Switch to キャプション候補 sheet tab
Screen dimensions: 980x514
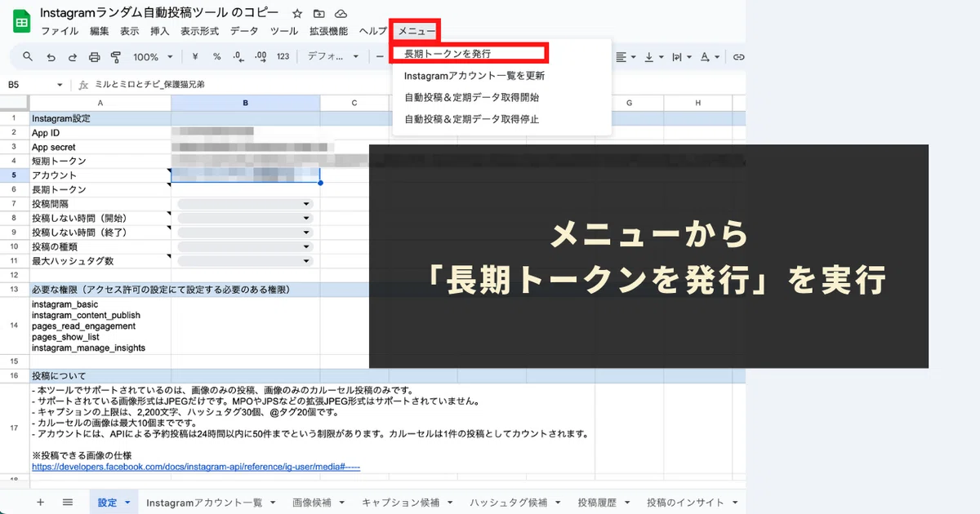tap(401, 503)
